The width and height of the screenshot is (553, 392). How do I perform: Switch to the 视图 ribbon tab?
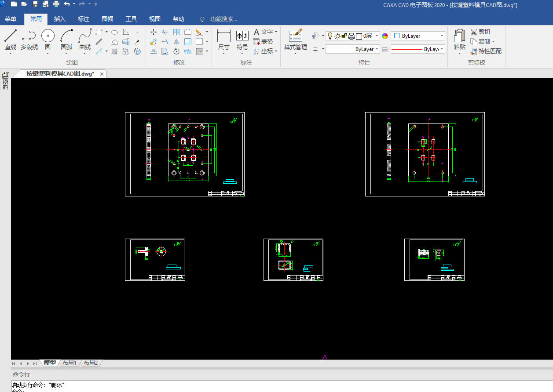(155, 19)
